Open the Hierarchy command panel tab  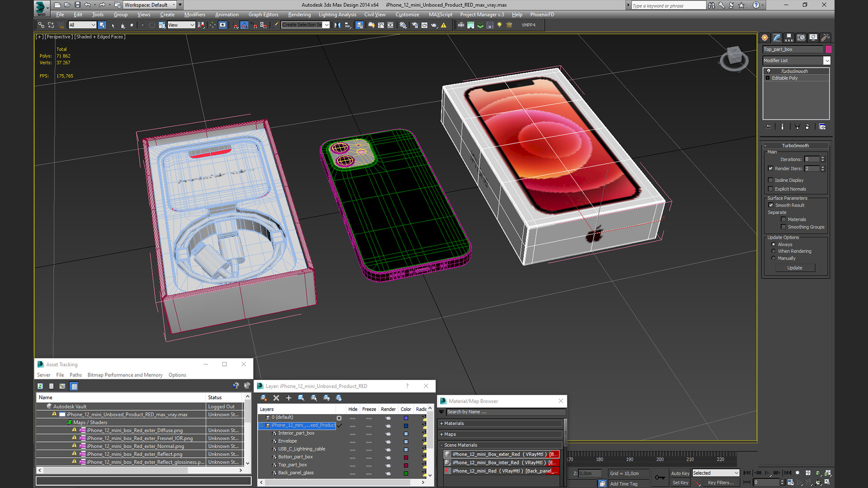click(789, 38)
